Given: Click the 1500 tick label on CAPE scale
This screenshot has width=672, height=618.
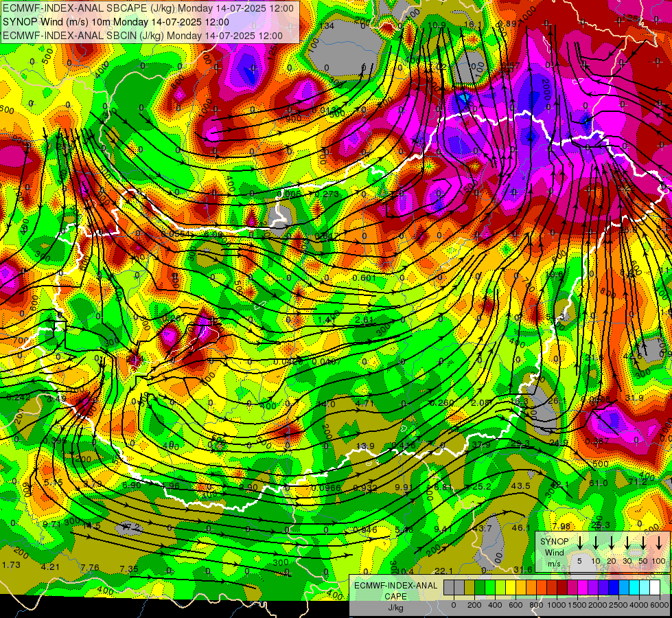Looking at the screenshot, I should tap(577, 605).
